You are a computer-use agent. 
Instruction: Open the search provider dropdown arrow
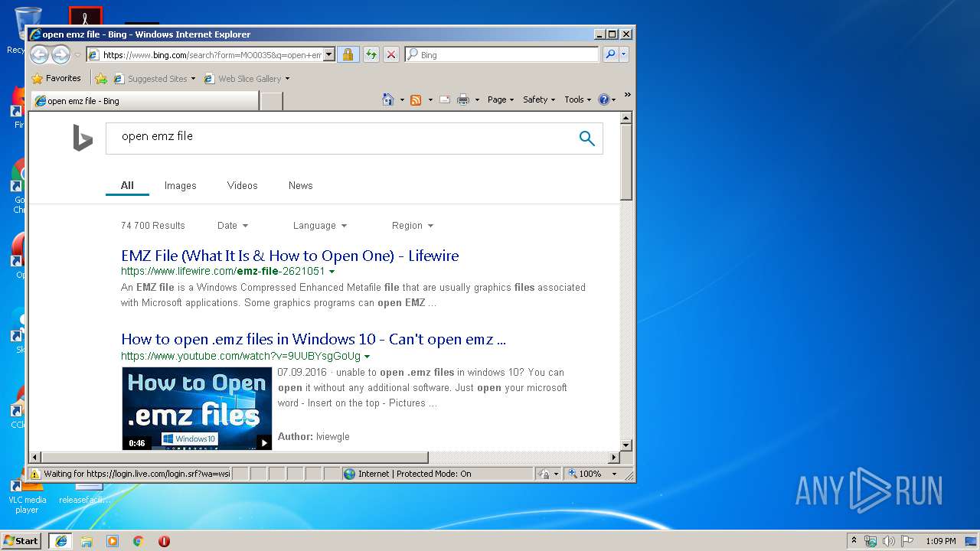(x=624, y=54)
